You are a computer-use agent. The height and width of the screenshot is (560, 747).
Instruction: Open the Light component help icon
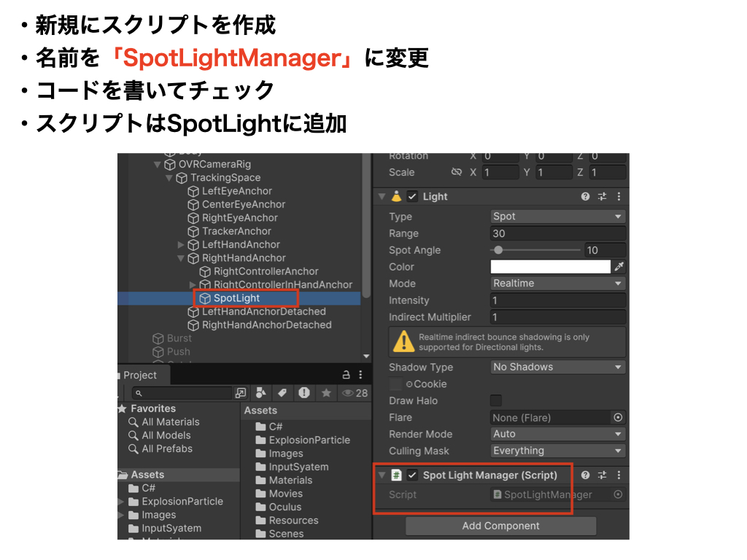[585, 197]
